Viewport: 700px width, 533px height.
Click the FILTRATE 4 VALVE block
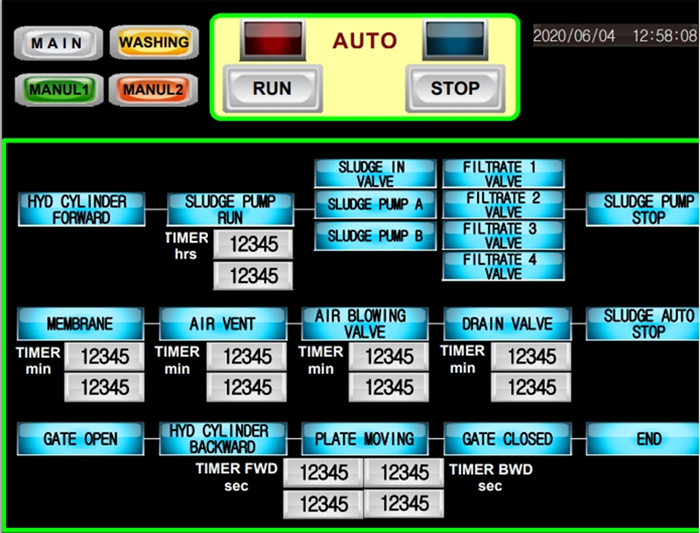coord(503,266)
